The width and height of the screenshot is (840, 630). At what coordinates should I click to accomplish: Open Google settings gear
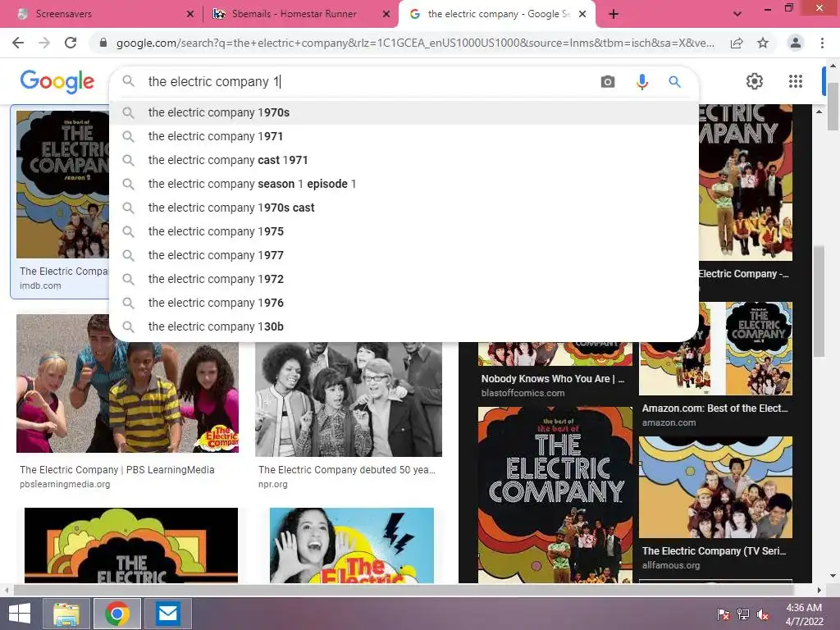point(755,81)
